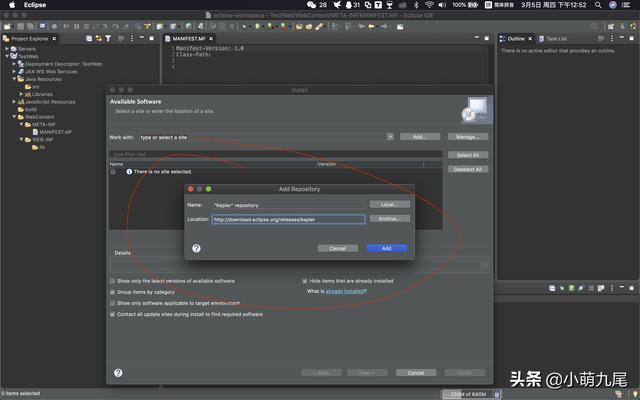Open the Project Explorer view menu (three dots)
This screenshot has height=400, width=640.
tap(132, 38)
